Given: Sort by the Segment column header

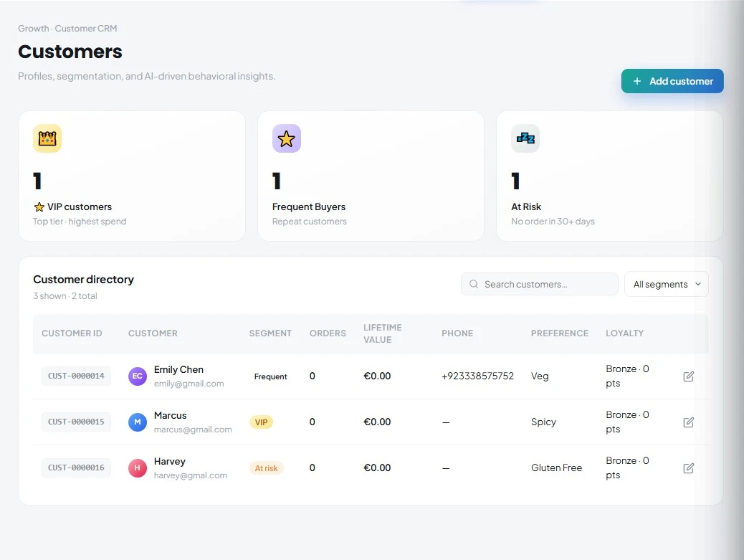Looking at the screenshot, I should (x=270, y=333).
